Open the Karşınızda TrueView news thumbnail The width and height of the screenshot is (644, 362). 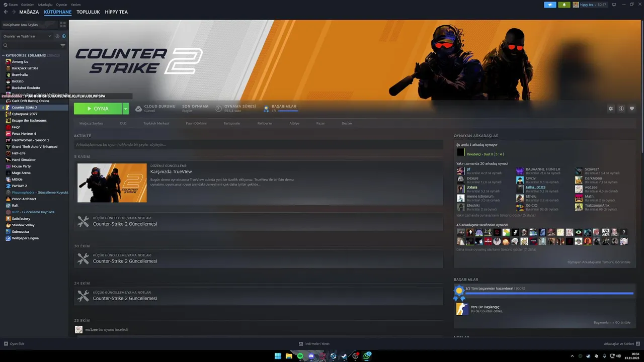pyautogui.click(x=112, y=183)
